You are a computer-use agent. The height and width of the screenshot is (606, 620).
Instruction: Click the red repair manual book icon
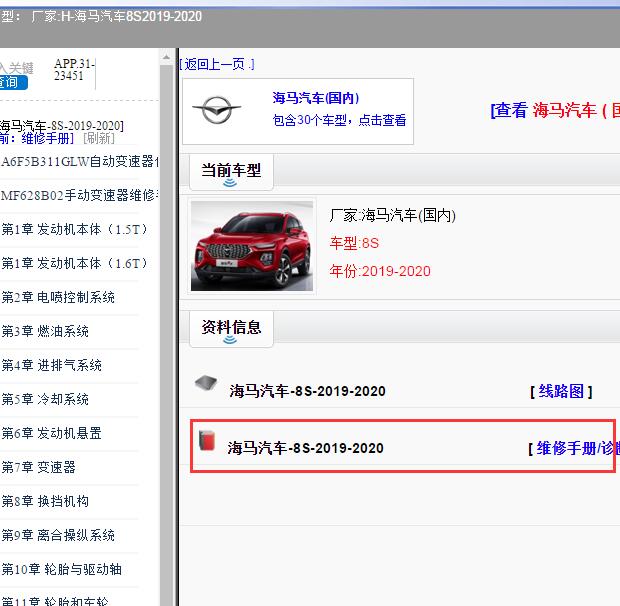click(x=206, y=440)
